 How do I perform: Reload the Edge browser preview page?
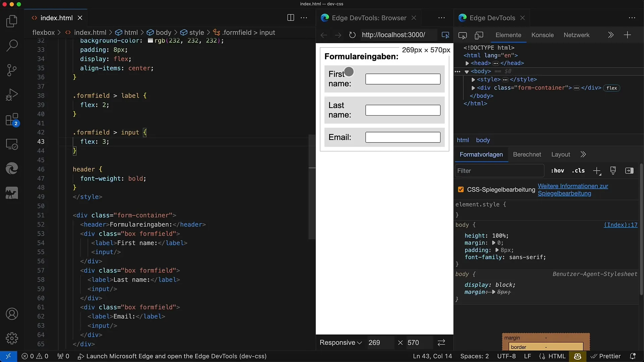[352, 35]
